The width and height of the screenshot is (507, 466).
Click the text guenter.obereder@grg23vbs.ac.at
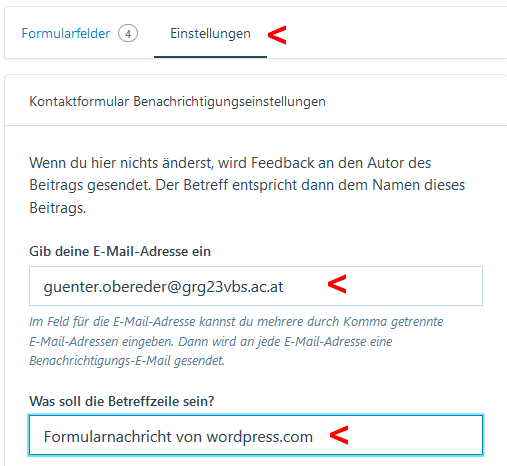click(163, 287)
